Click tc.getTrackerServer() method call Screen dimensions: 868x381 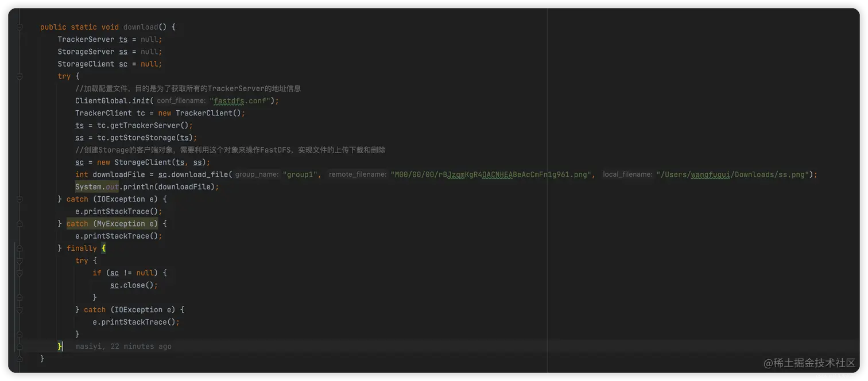(x=142, y=126)
